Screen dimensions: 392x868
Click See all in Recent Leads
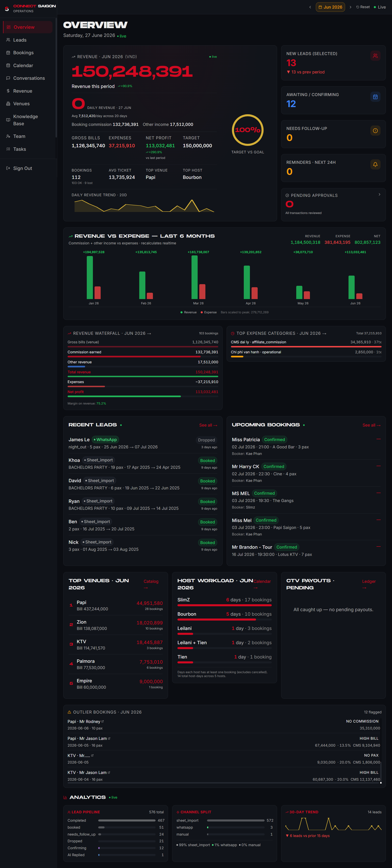click(x=208, y=425)
